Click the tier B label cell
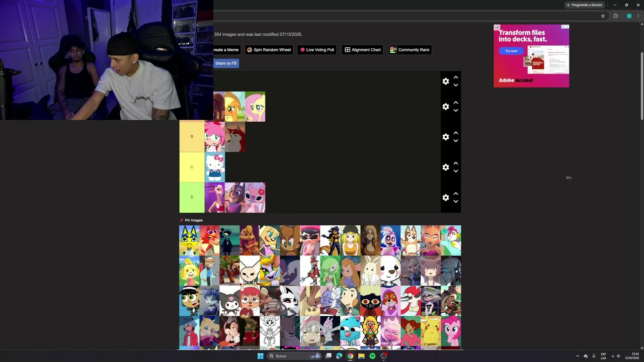Viewport: 644px width, 362px height. [192, 137]
